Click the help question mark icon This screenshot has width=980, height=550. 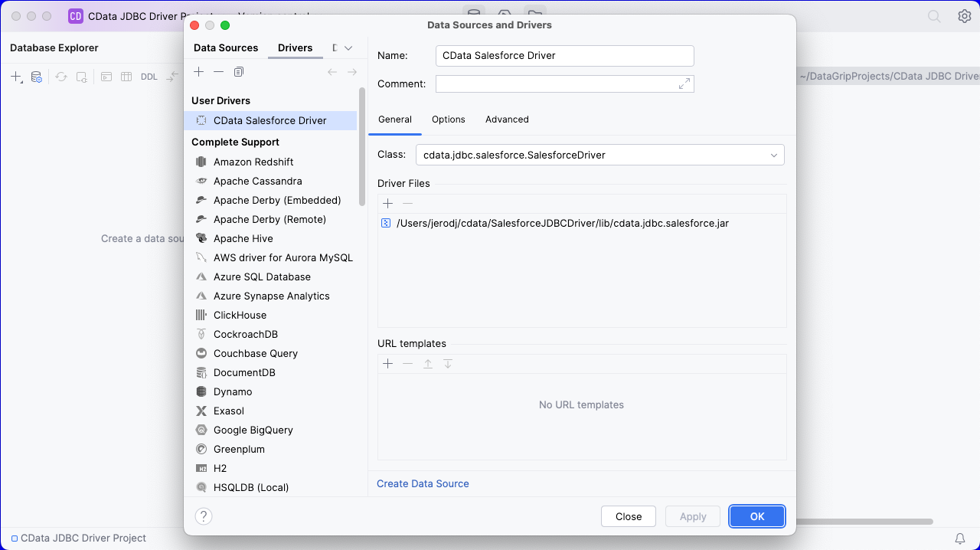(203, 516)
